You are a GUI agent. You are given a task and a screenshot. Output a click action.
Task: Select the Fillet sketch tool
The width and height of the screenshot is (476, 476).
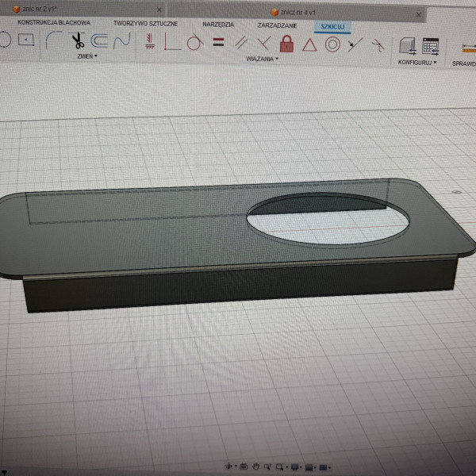(x=54, y=41)
